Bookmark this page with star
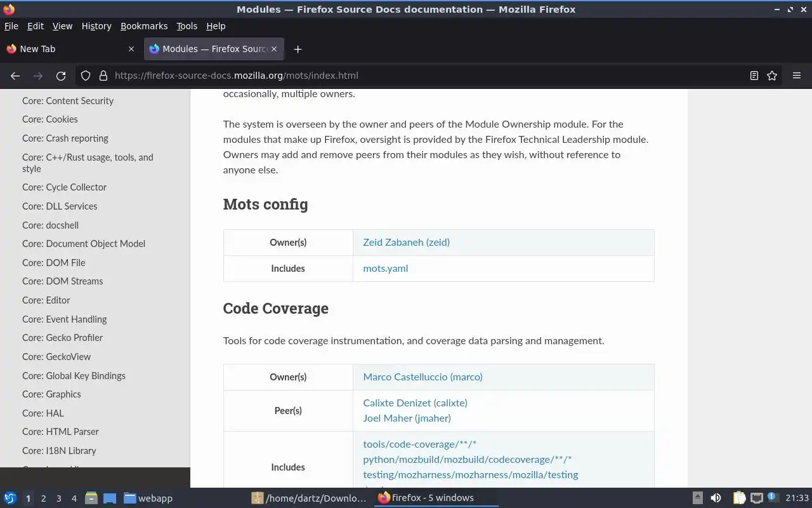812x508 pixels. pyautogui.click(x=772, y=76)
